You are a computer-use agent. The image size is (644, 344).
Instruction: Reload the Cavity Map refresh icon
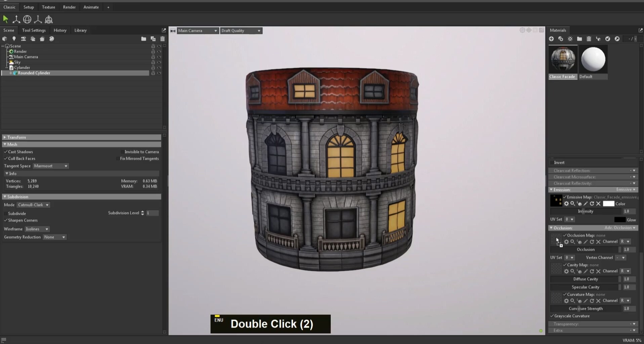pyautogui.click(x=592, y=271)
